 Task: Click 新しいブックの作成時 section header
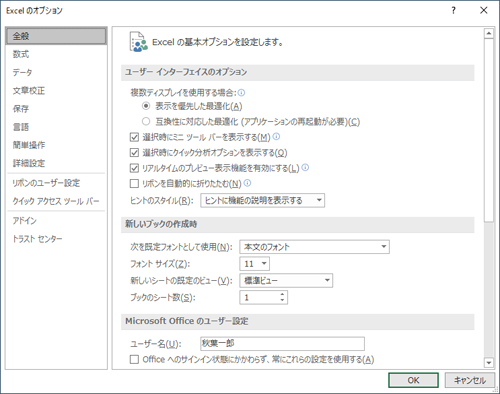[x=297, y=224]
